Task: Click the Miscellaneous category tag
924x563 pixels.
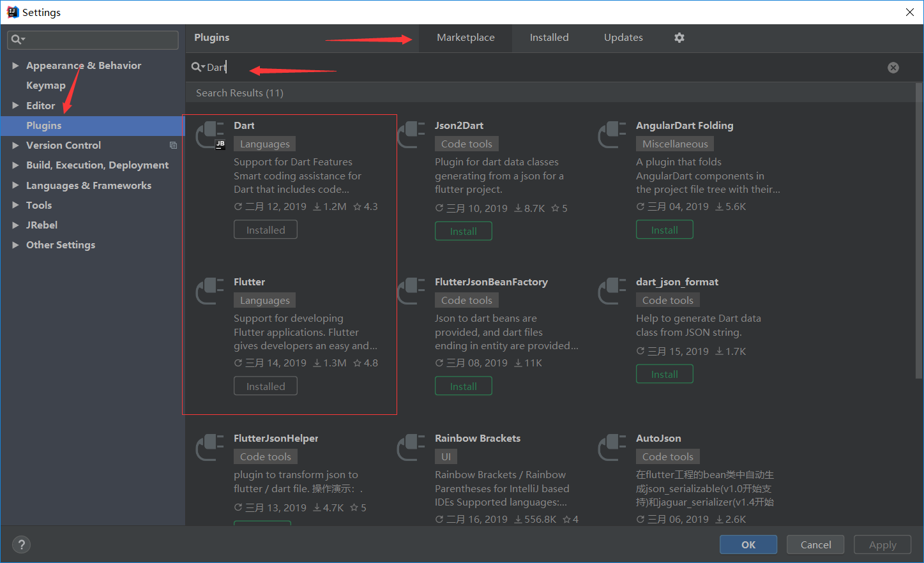Action: click(x=675, y=144)
